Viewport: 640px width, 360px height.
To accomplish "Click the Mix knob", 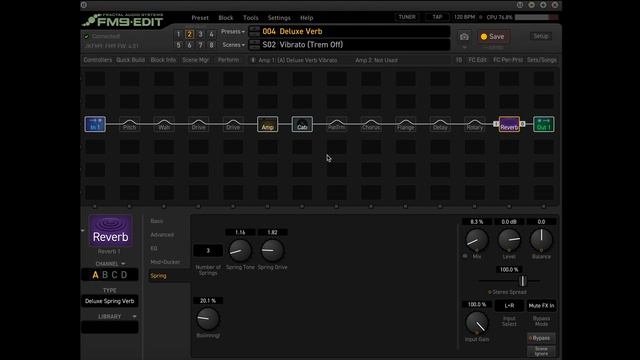I will (x=477, y=240).
